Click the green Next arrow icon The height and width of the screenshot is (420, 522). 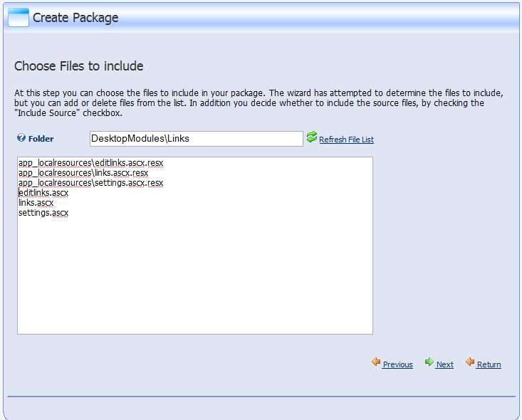[x=429, y=362]
